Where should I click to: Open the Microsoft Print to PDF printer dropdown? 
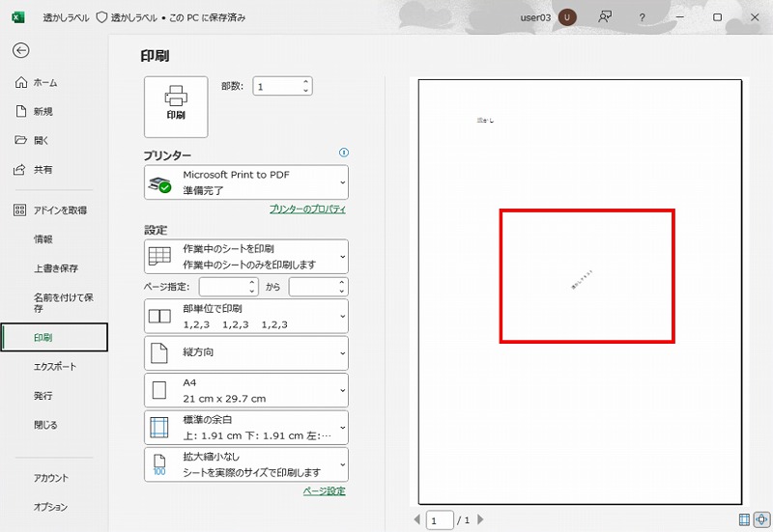[x=246, y=182]
